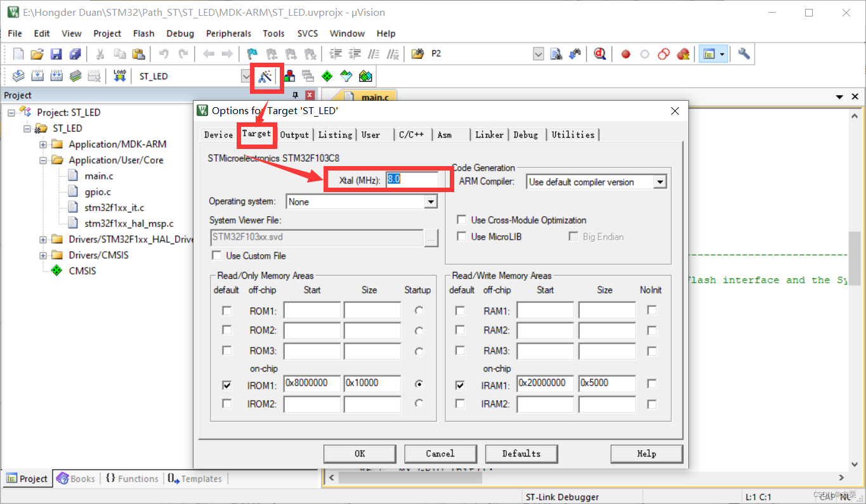Expand the Drivers/STM32F1xx_HAL_Driver folder
The height and width of the screenshot is (504, 866).
click(x=43, y=239)
